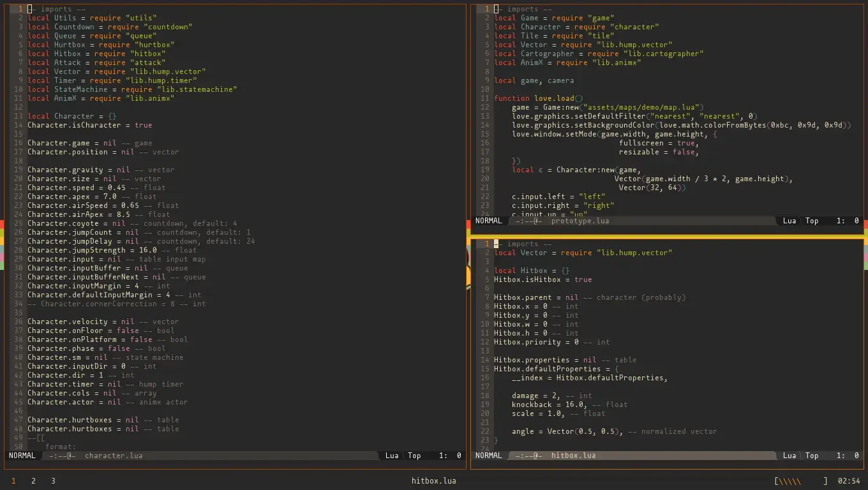This screenshot has width=868, height=490.
Task: Click NORMAL state indicator in character.lua mode line
Action: 22,456
